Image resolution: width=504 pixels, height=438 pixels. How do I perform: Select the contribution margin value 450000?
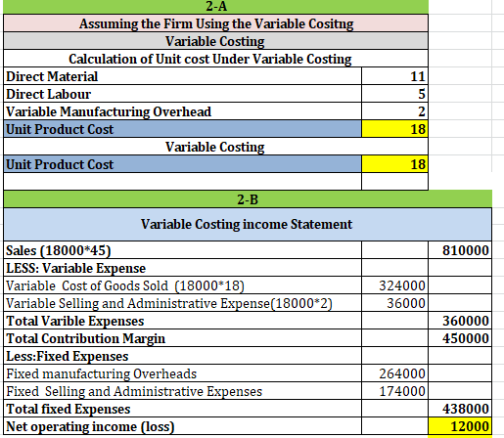pyautogui.click(x=460, y=338)
